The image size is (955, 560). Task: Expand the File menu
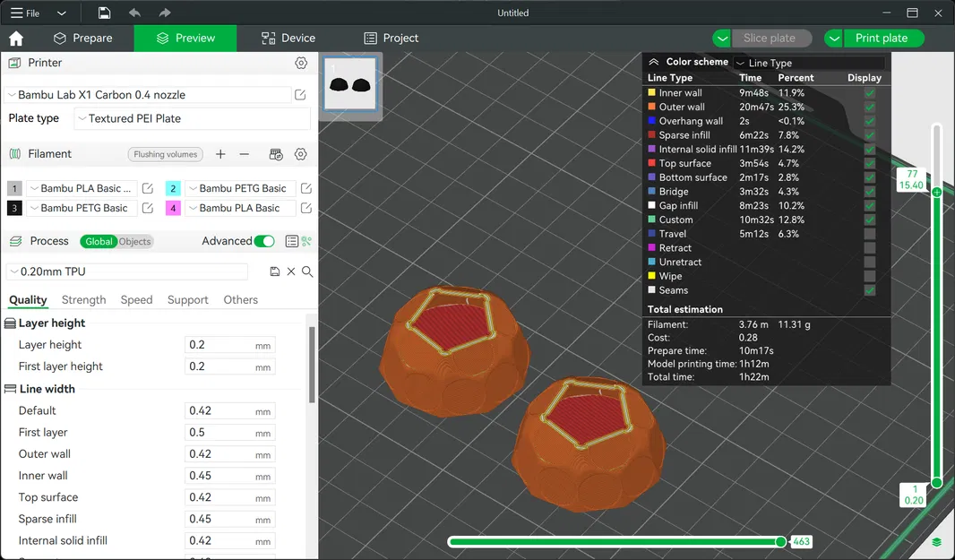tap(25, 13)
